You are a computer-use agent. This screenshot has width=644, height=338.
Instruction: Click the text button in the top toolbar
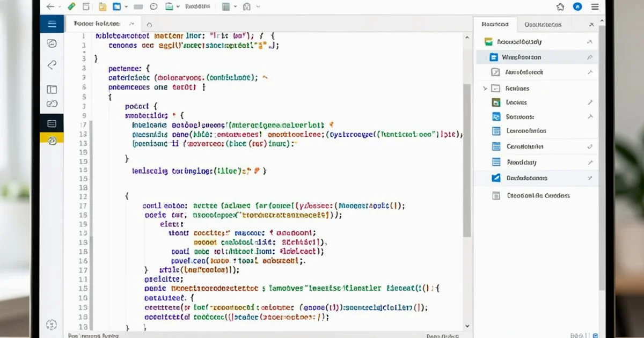(x=199, y=7)
